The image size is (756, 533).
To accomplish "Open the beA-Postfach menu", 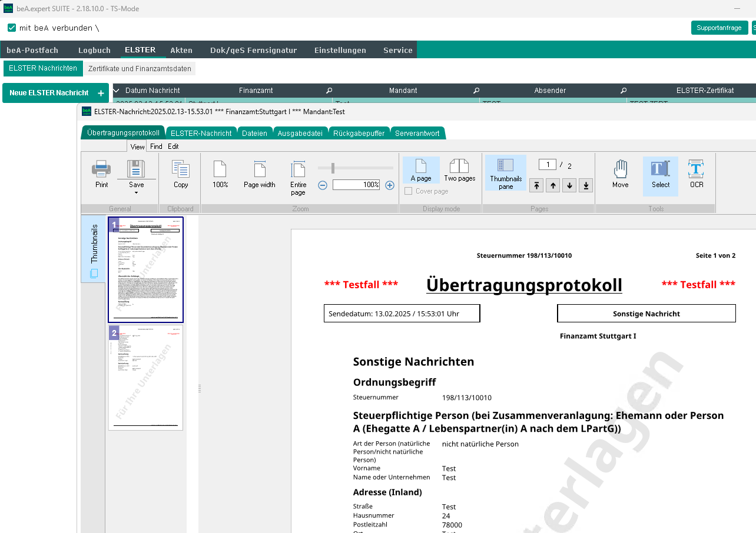I will 32,50.
